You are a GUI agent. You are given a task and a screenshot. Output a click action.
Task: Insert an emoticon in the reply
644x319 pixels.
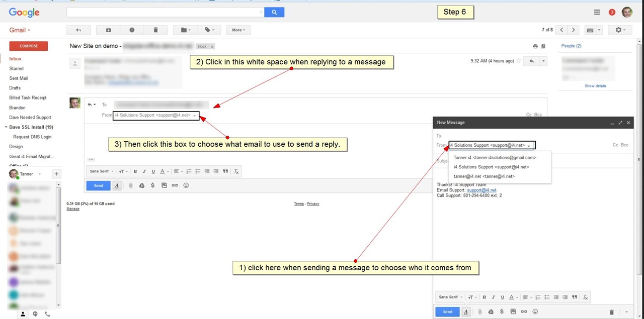186,185
